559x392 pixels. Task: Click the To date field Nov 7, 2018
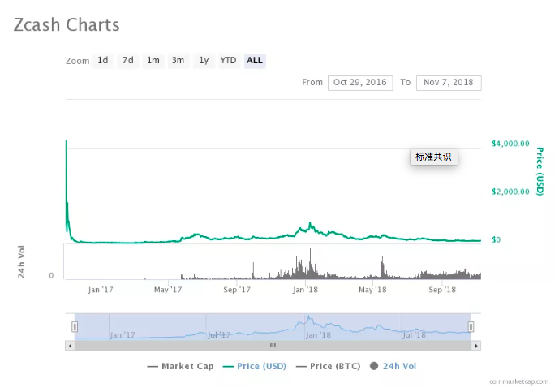click(449, 83)
